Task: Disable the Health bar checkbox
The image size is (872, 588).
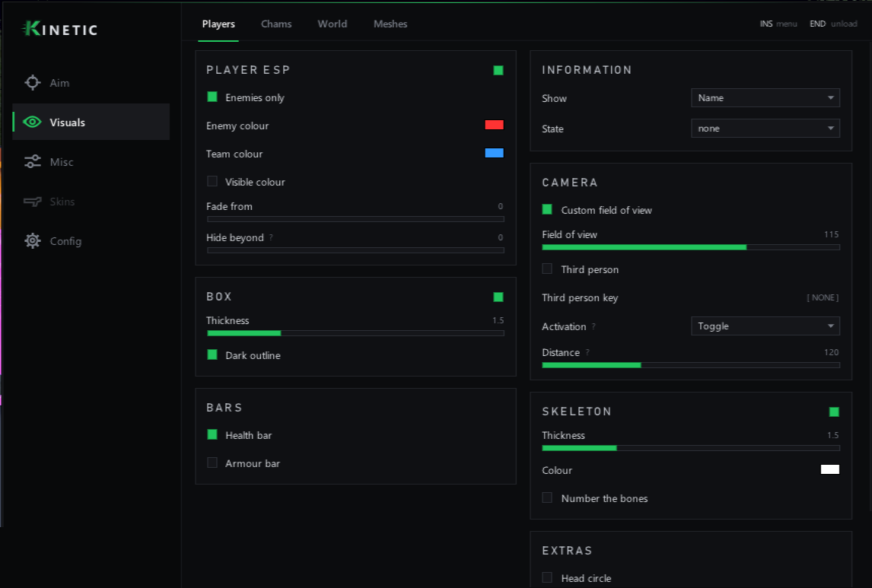Action: tap(212, 434)
